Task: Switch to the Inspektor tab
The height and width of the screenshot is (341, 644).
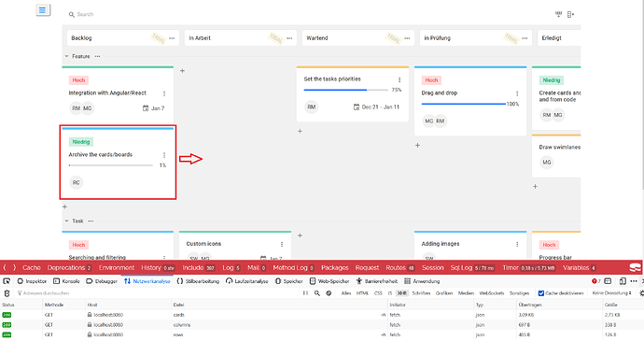Action: point(32,281)
